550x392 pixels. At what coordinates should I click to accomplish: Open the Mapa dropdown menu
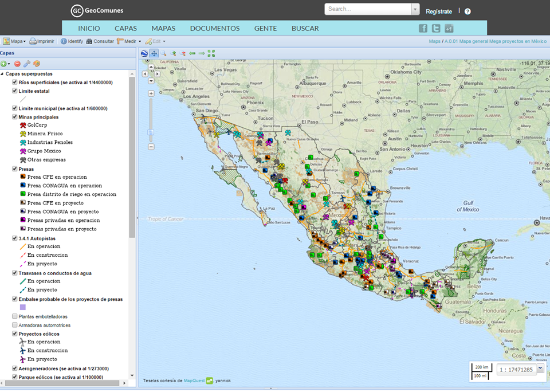pos(14,41)
